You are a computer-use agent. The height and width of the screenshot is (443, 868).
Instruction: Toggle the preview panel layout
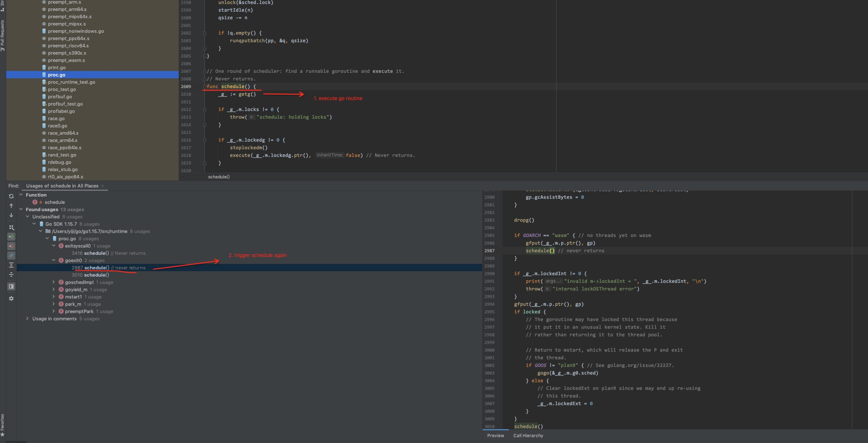tap(11, 286)
